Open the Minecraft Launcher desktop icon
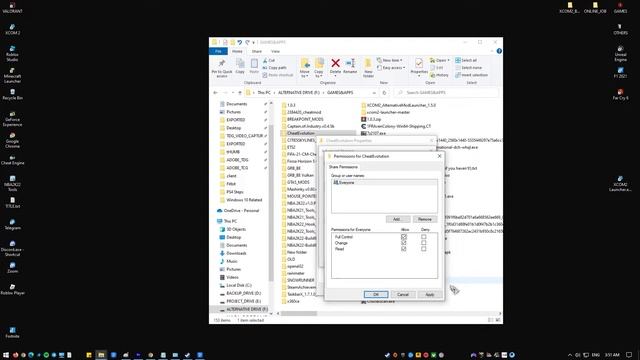 point(12,76)
